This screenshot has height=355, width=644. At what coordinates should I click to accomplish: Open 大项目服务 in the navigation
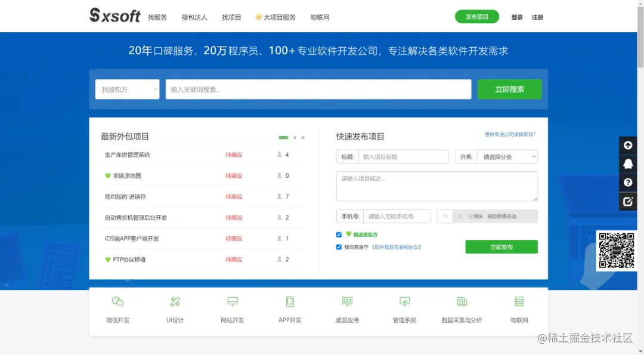[x=279, y=17]
